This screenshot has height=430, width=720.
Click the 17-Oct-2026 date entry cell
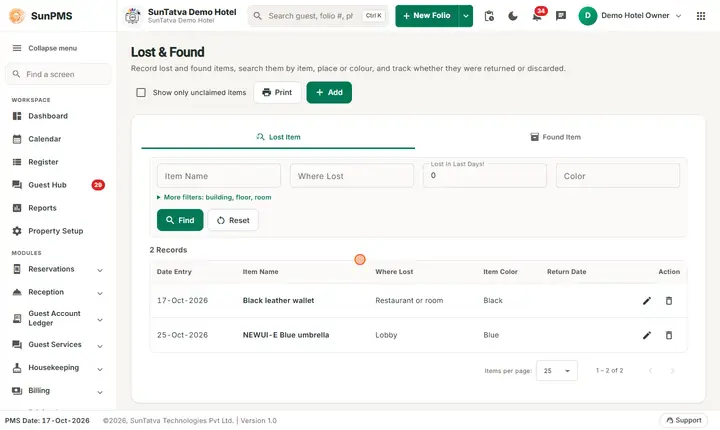(182, 300)
